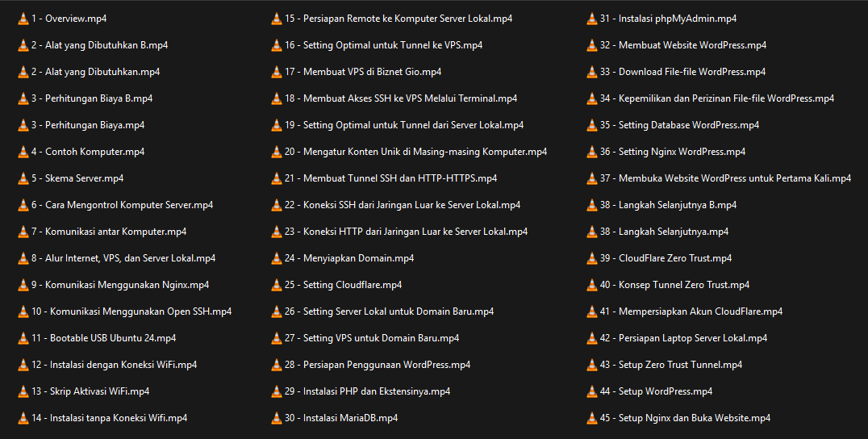Select file 45 - Setup Nginx dan Buka Website
This screenshot has height=439, width=868.
[x=685, y=418]
